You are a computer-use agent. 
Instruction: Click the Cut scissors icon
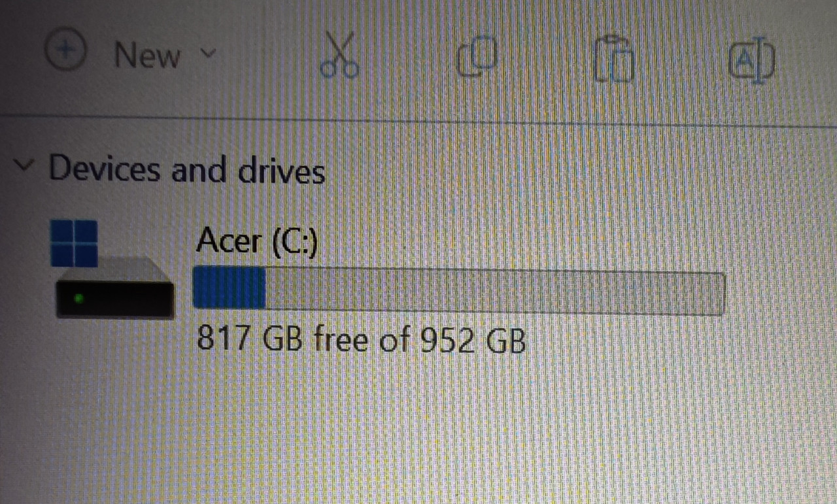(x=339, y=55)
